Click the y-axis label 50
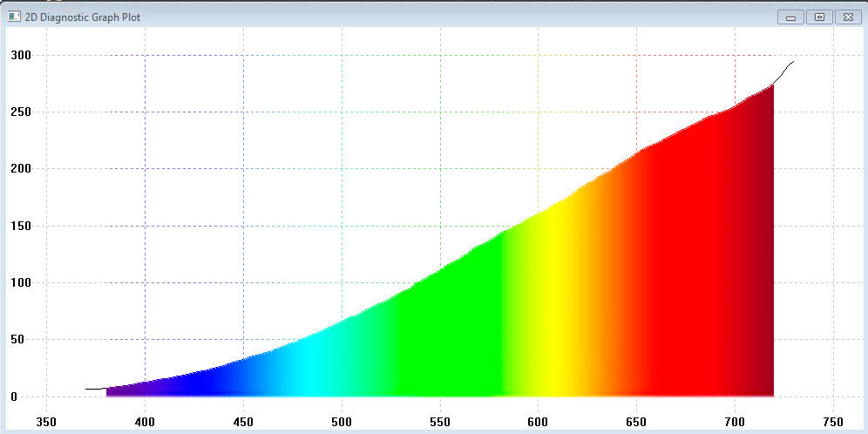Screen dimensions: 868x434 (18, 340)
